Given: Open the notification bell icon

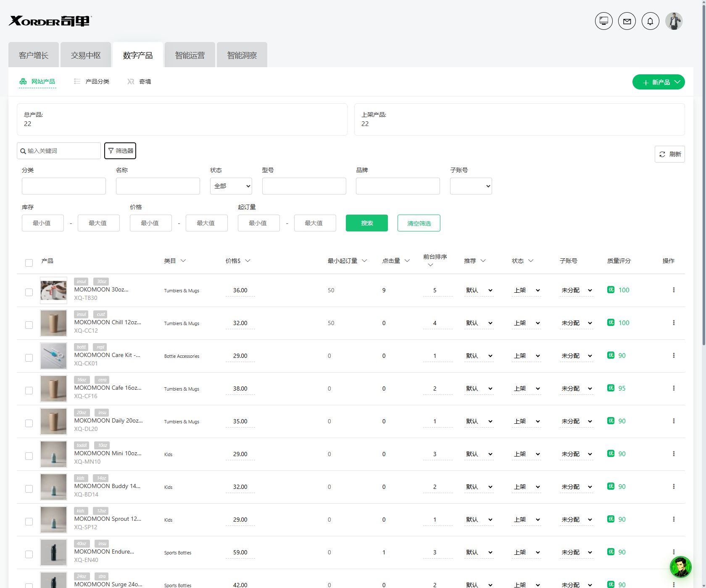Looking at the screenshot, I should tap(650, 21).
